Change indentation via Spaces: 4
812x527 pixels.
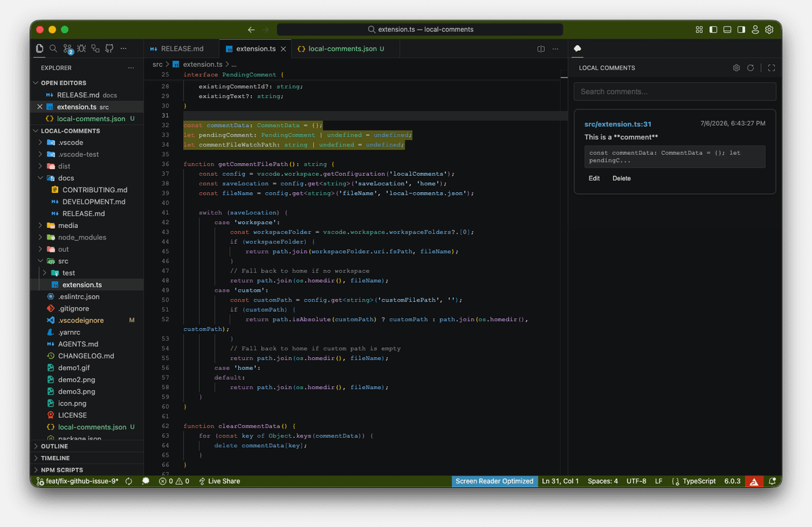click(602, 481)
